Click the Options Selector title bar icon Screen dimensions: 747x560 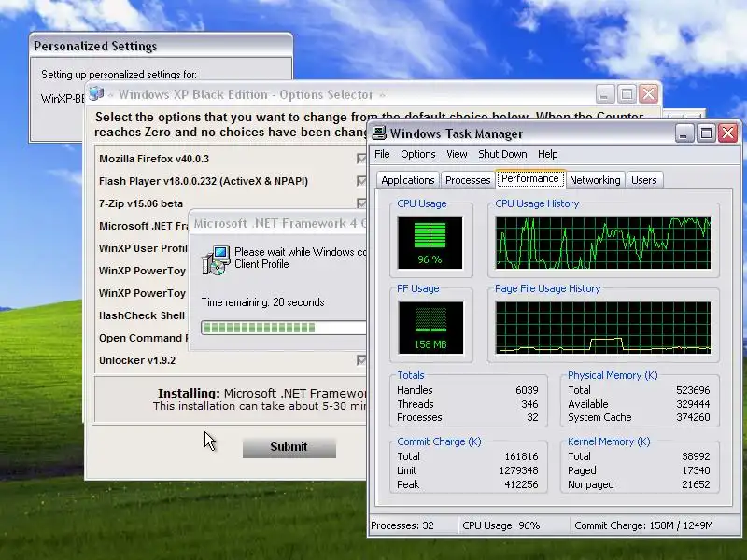[x=96, y=93]
